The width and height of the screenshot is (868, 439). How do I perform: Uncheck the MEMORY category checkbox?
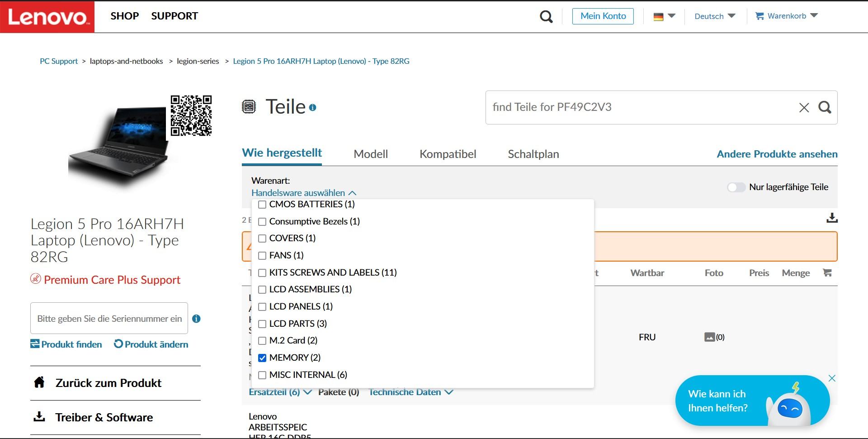click(262, 358)
